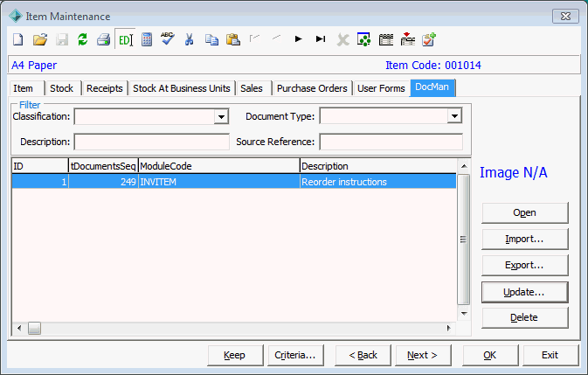The width and height of the screenshot is (588, 375).
Task: Switch to the Stock tab
Action: (x=63, y=88)
